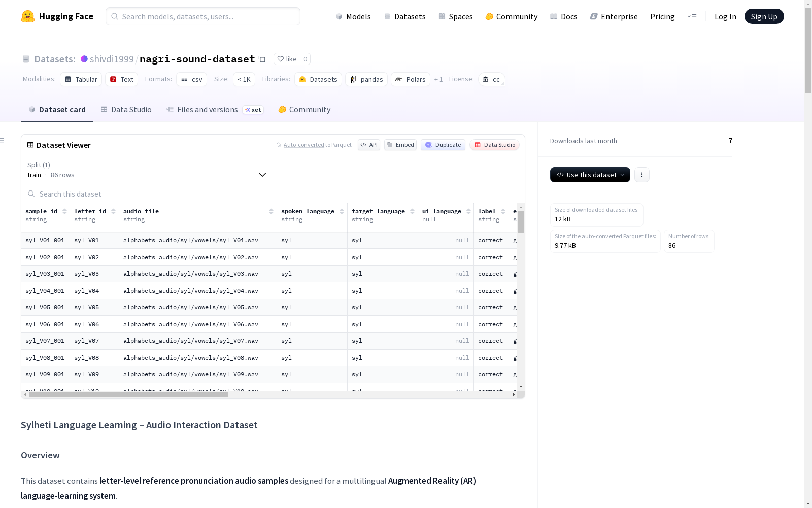Viewport: 812px width, 508px height.
Task: Sort the target_language column
Action: click(412, 211)
